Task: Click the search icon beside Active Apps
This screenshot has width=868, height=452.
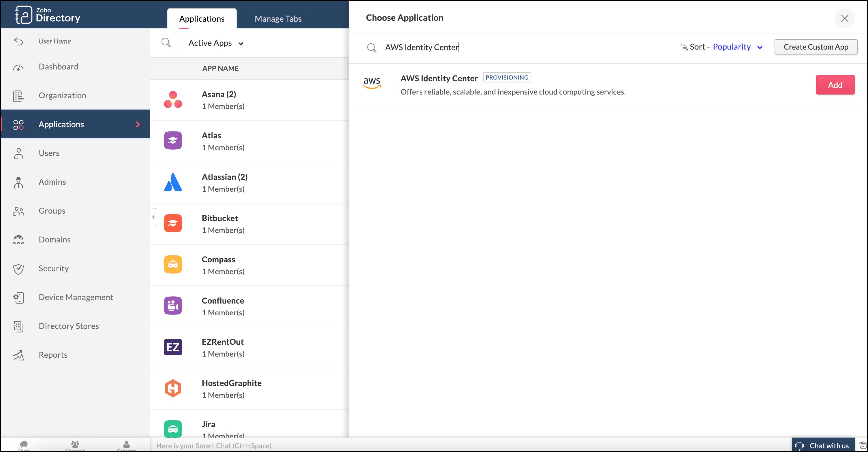Action: coord(166,43)
